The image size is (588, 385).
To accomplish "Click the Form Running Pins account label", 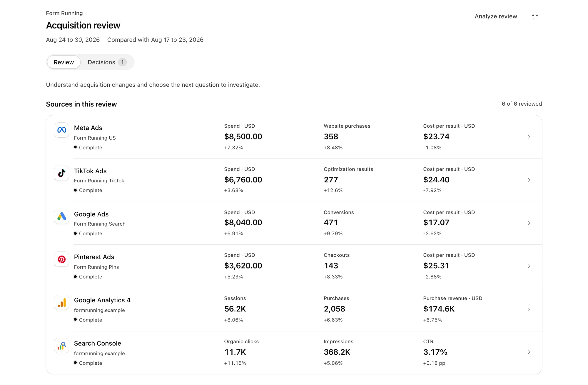I will point(96,267).
